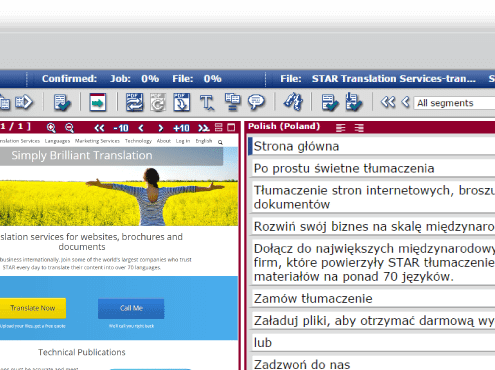Screen dimensions: 495x370
Task: Switch preview to split layout icon
Action: click(219, 127)
